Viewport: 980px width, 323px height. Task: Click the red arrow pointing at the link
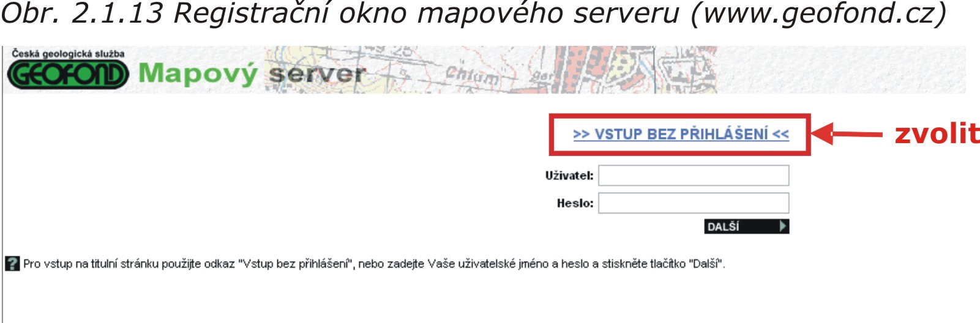click(847, 134)
